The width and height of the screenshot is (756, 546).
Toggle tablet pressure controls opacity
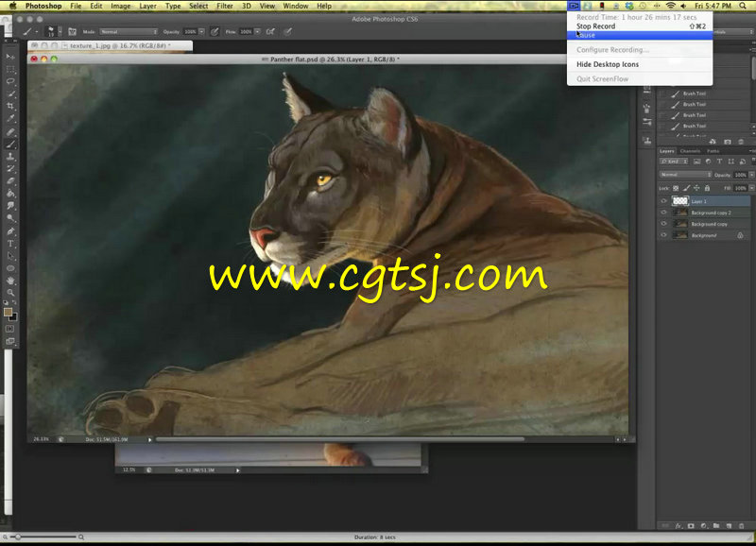[x=215, y=32]
